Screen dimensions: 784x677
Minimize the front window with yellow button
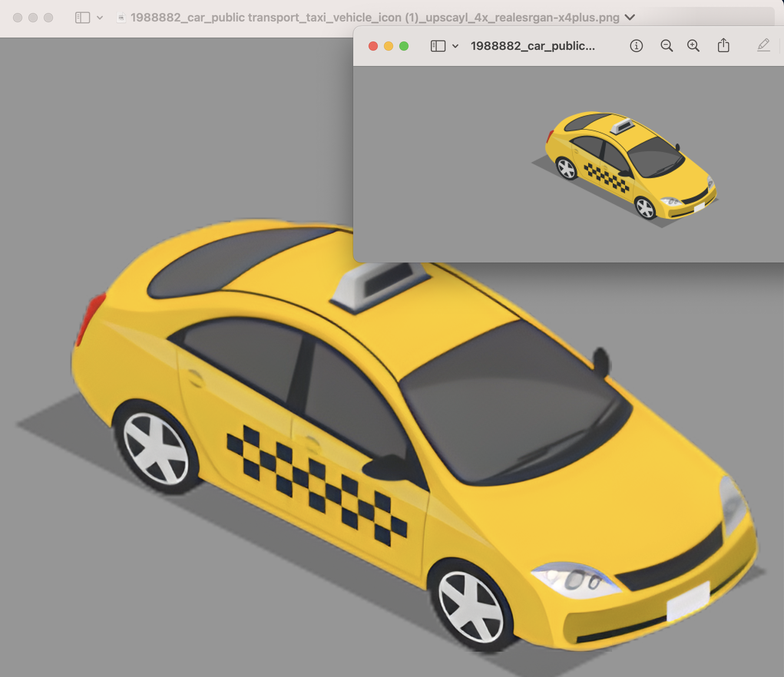pos(388,46)
